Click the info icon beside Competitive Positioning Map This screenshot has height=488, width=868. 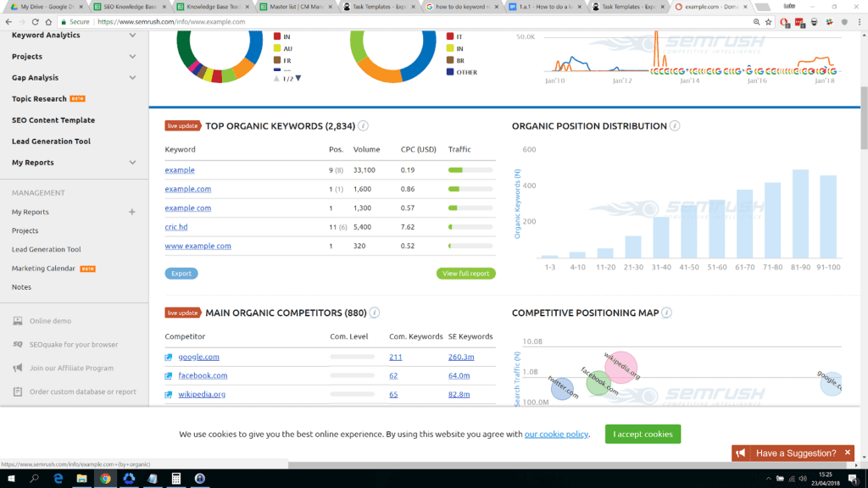pos(666,313)
